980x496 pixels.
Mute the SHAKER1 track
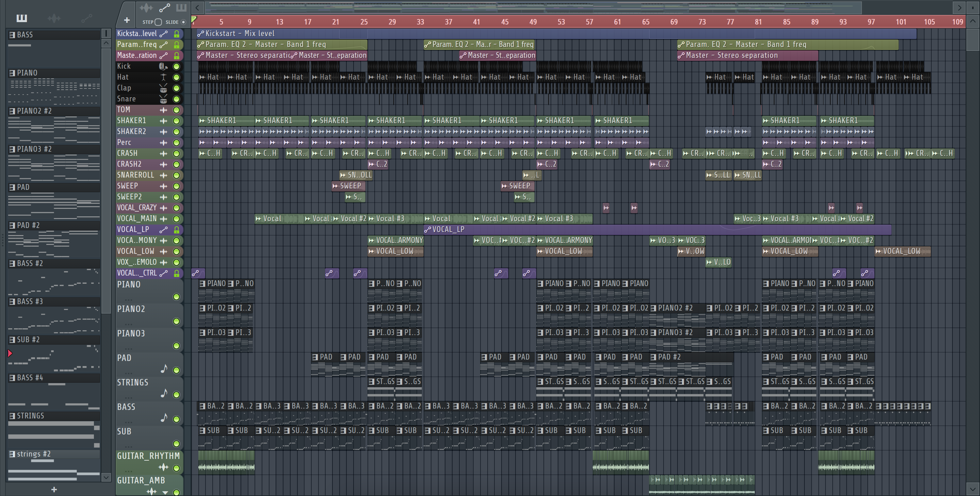[176, 121]
